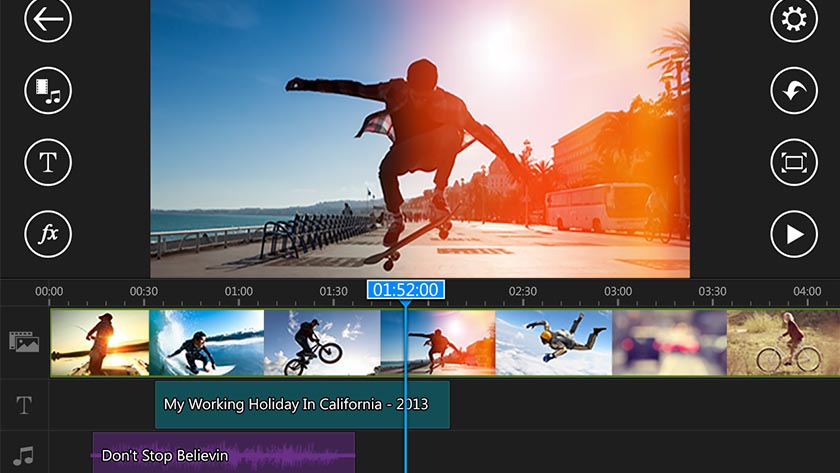The height and width of the screenshot is (473, 840).
Task: Click the skateboarder video preview
Action: coord(420,138)
